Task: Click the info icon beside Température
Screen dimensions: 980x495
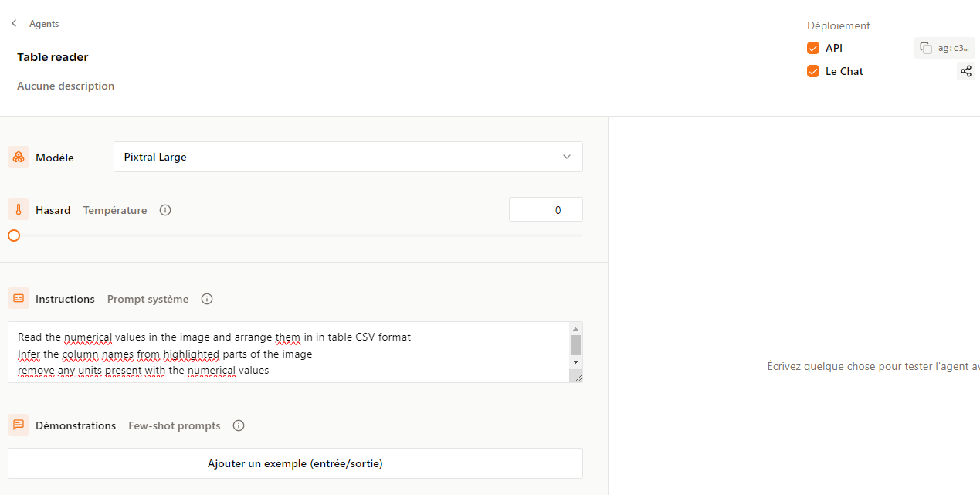Action: 165,210
